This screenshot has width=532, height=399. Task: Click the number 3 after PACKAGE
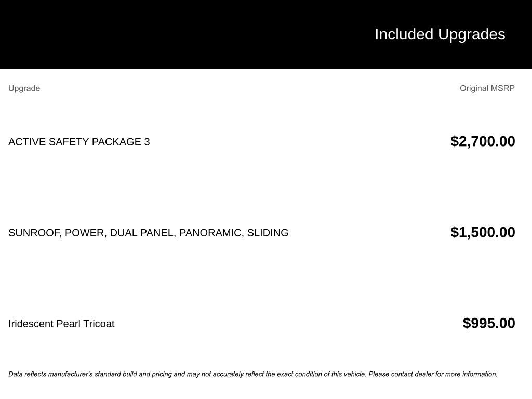[x=147, y=142]
